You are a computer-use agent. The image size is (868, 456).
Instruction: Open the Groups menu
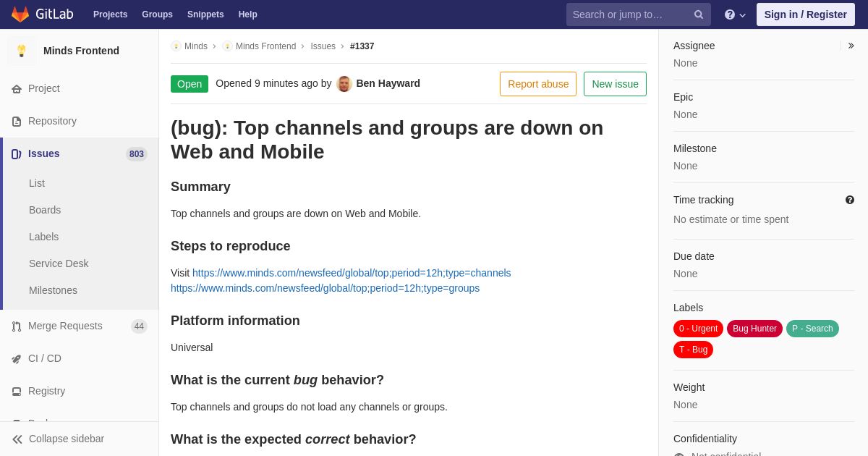click(x=157, y=14)
